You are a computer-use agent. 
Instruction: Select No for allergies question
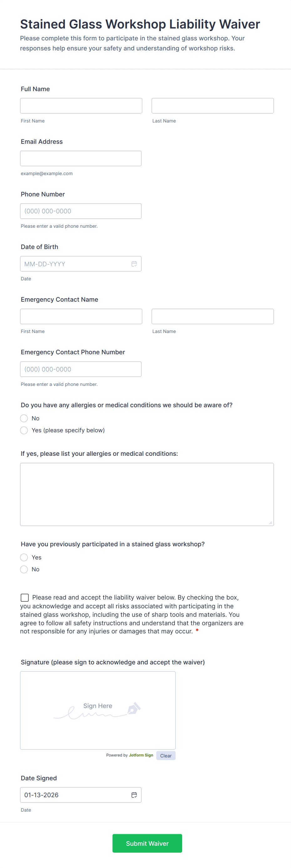[x=24, y=418]
